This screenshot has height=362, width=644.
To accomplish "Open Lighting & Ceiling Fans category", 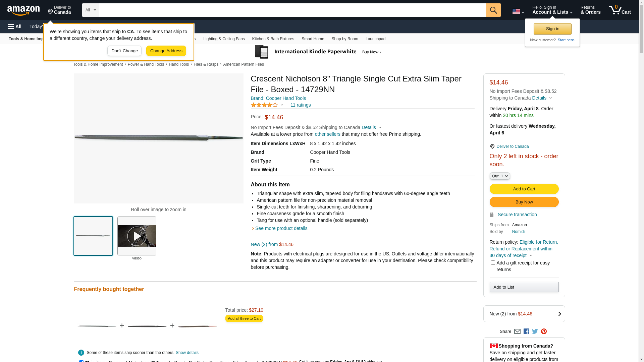I will 224,39.
